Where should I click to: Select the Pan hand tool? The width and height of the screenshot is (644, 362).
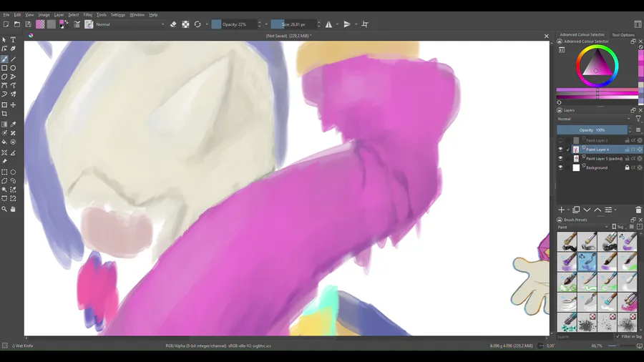[x=13, y=209]
